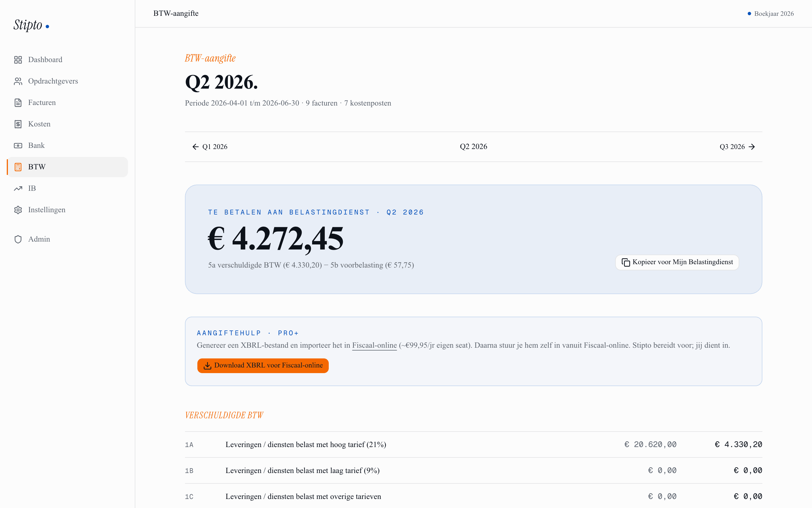Click the Boekjaar 2026 indicator

[x=770, y=14]
